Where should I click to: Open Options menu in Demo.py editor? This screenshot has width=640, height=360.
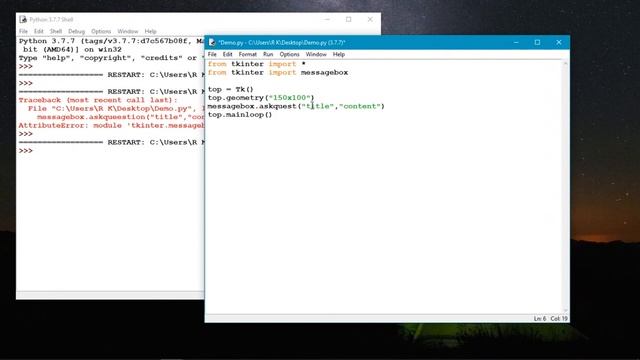coord(289,54)
